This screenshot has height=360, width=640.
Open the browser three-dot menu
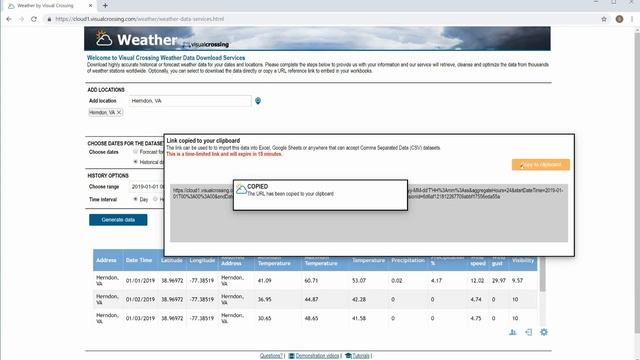pyautogui.click(x=632, y=19)
